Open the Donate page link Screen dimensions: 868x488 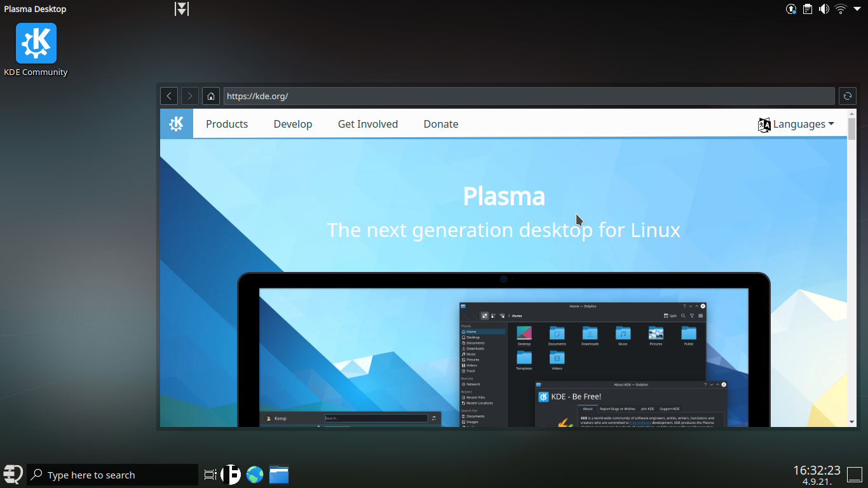coord(441,124)
